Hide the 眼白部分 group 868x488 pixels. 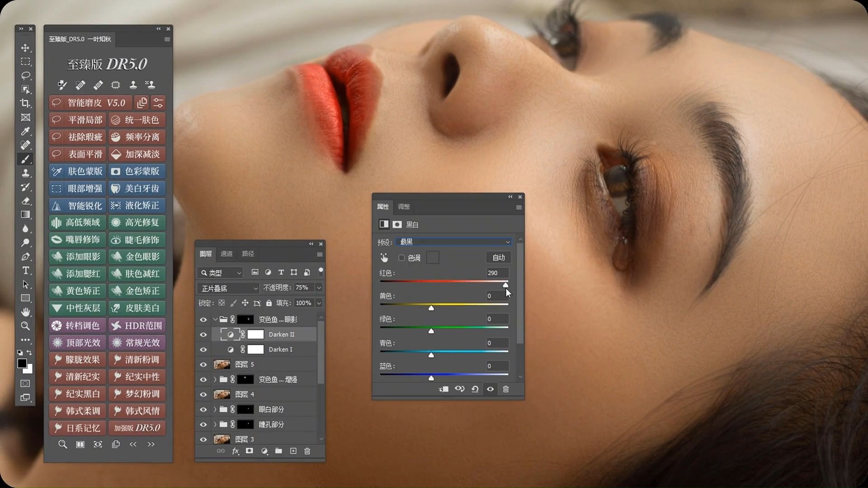pos(203,409)
